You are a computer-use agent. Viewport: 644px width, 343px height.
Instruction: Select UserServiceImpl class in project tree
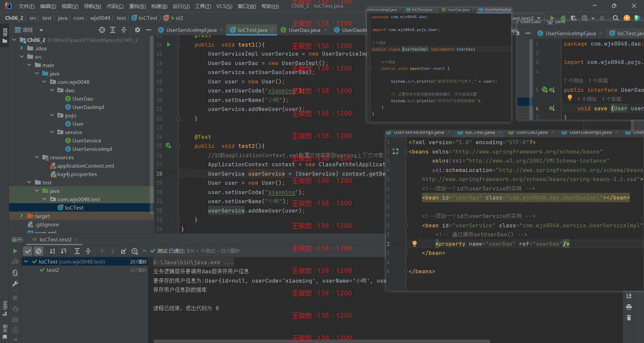pyautogui.click(x=92, y=149)
